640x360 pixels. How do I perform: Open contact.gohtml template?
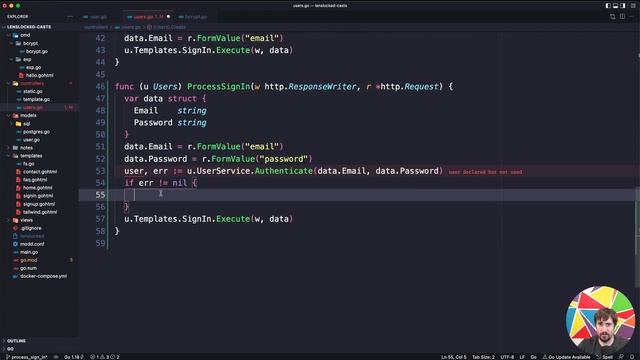click(40, 172)
